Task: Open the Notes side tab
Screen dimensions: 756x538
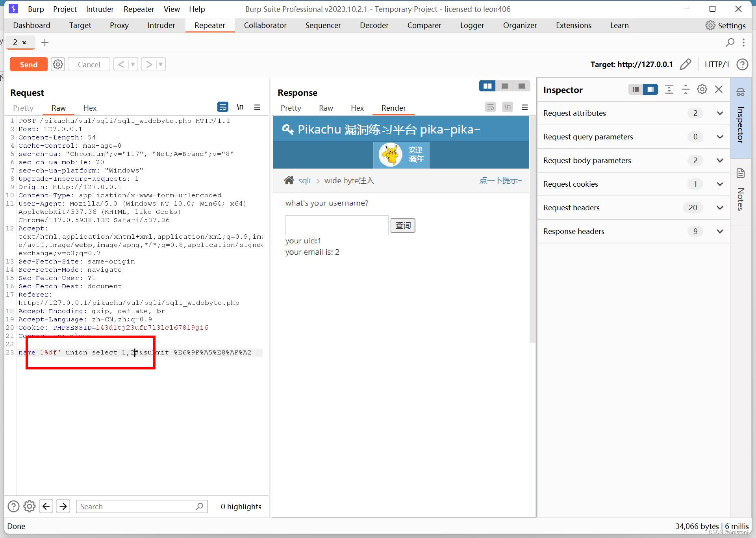Action: click(x=741, y=191)
